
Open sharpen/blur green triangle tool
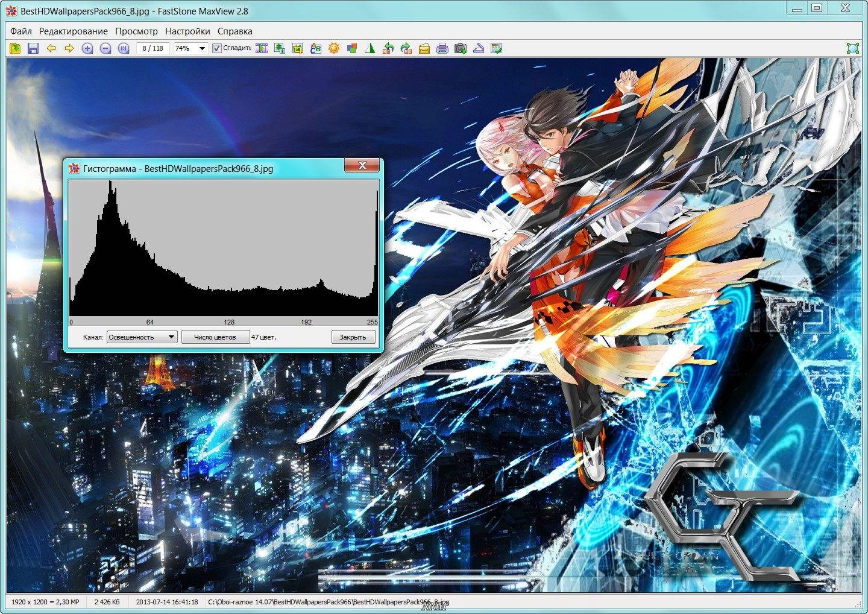point(370,48)
